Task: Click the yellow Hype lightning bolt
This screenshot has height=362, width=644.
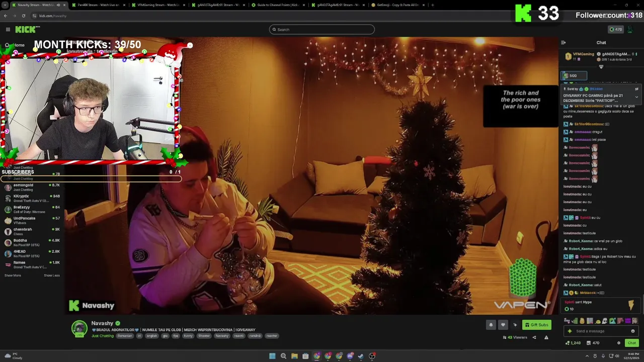Action: [631, 305]
